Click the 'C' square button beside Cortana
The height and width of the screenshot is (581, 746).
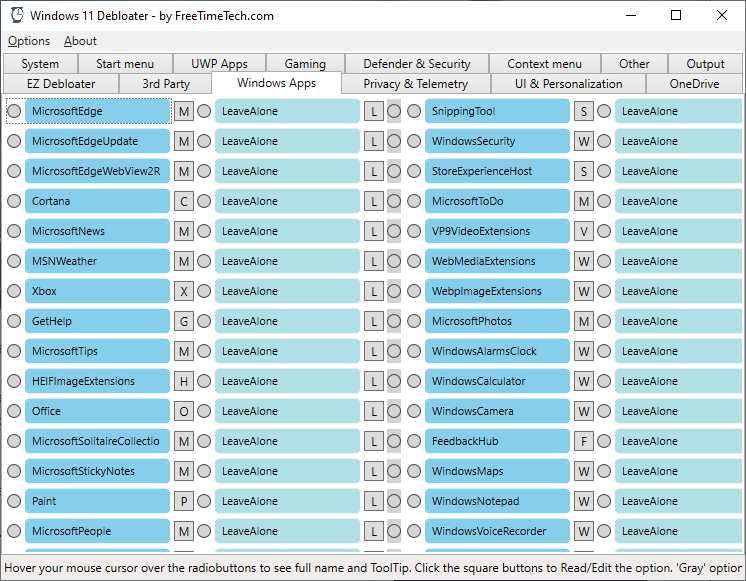point(184,201)
